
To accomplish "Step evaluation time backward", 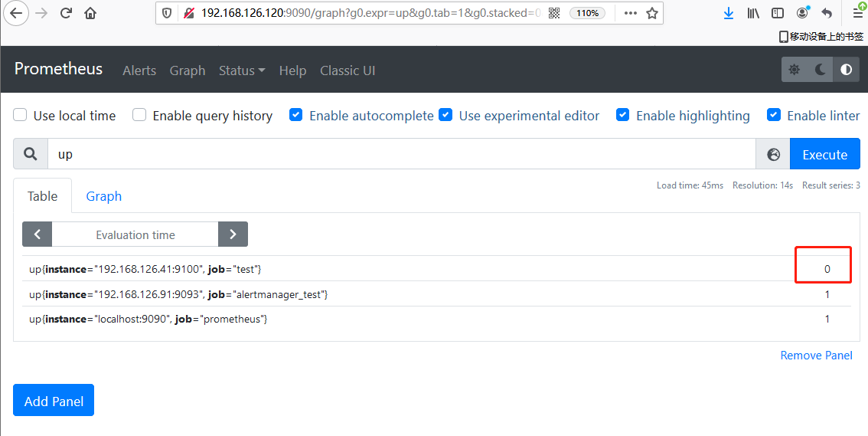I will tap(37, 234).
